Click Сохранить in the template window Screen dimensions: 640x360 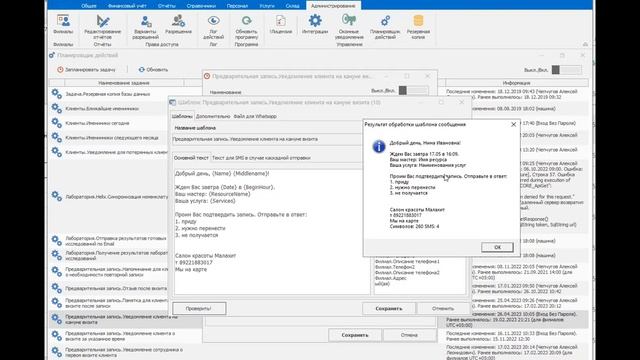point(389,309)
